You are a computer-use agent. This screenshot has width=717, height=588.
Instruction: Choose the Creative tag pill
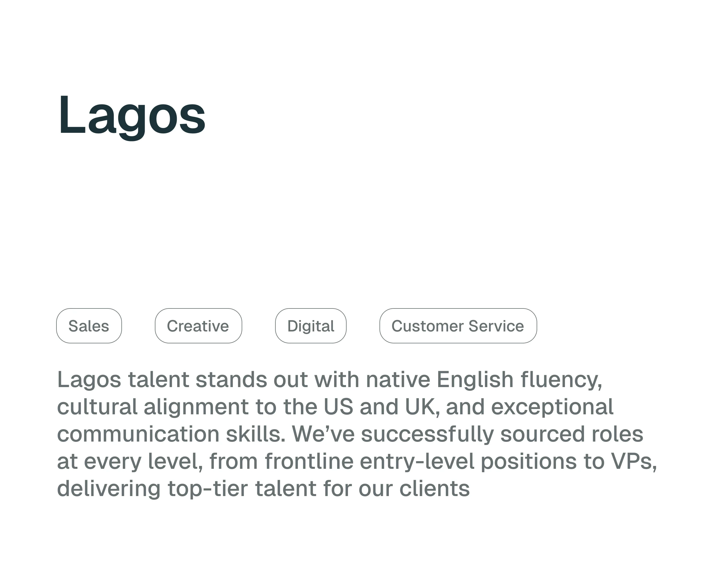tap(198, 326)
